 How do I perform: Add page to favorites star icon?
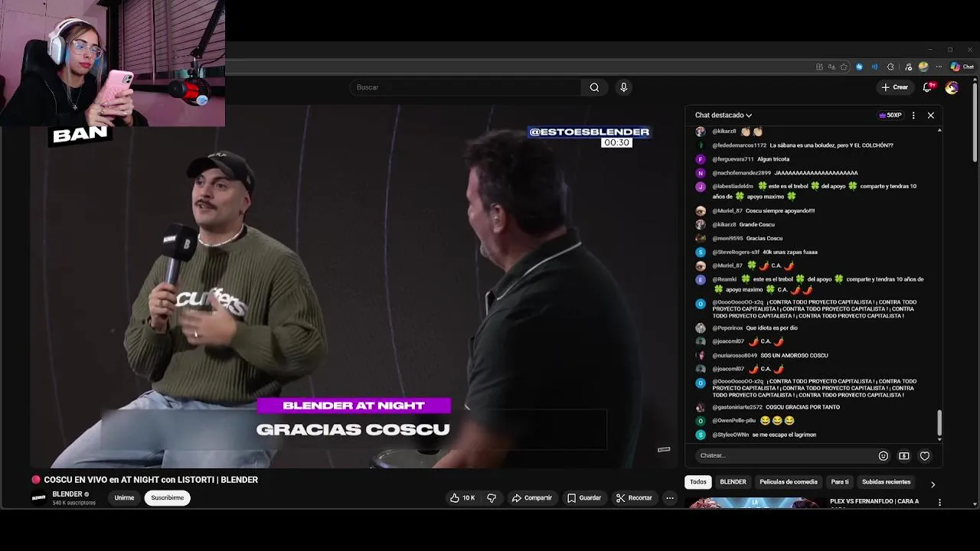[844, 67]
